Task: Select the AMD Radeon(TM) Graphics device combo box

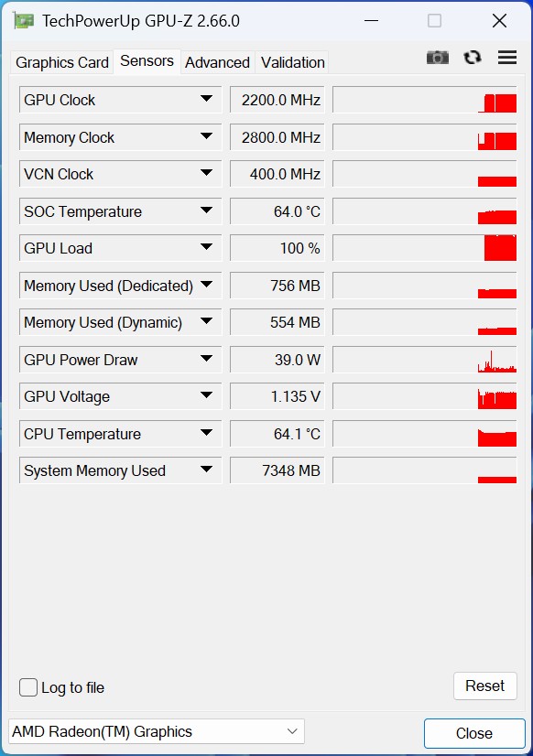Action: [x=157, y=731]
